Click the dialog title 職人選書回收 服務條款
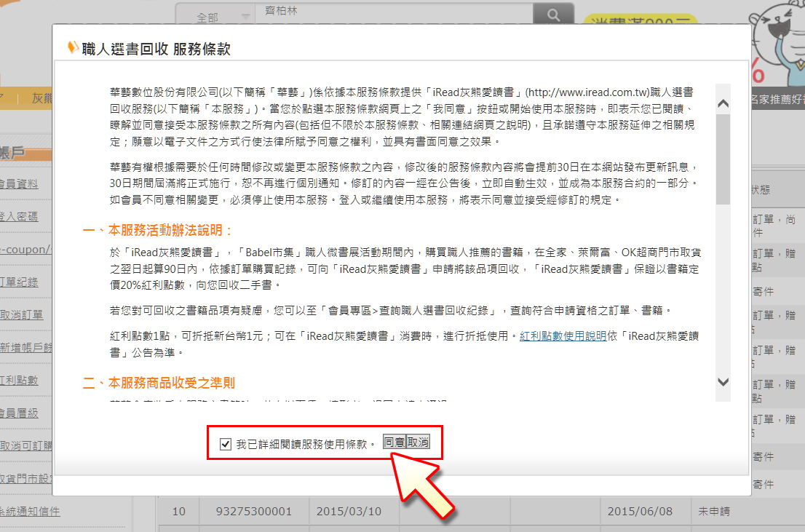The height and width of the screenshot is (532, 805). coord(156,49)
